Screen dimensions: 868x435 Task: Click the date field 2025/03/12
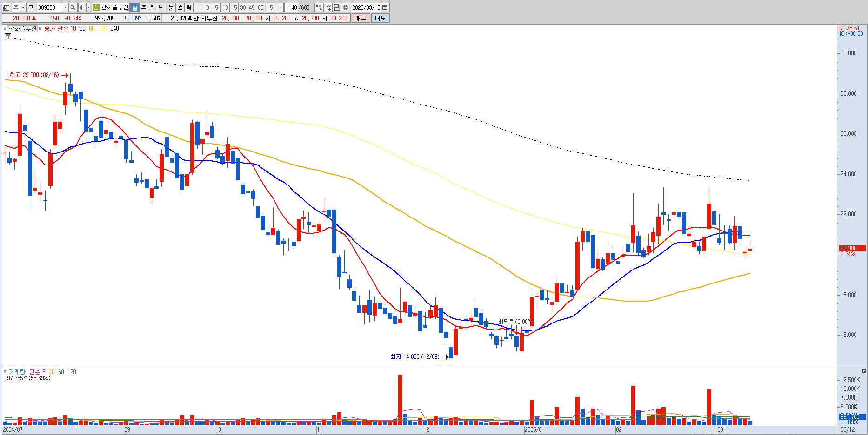(366, 7)
